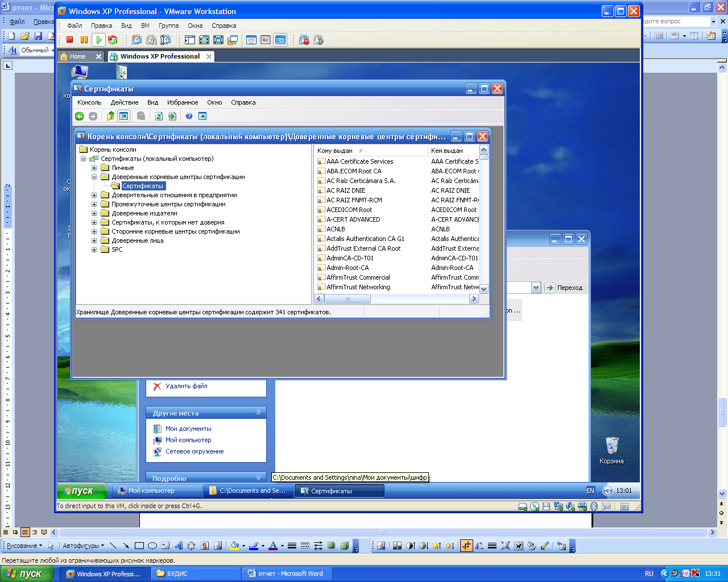Switch VMware to Quick Switch mode
The height and width of the screenshot is (582, 728).
204,40
